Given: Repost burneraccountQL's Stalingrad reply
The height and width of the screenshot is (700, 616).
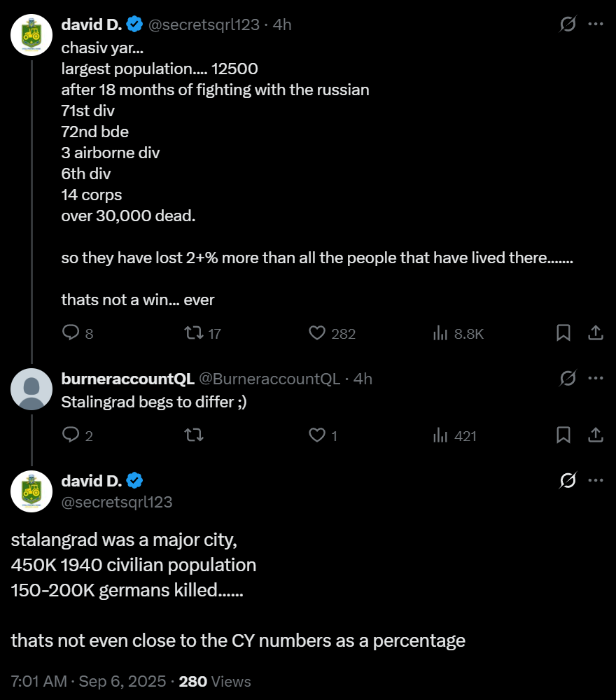Looking at the screenshot, I should click(192, 435).
